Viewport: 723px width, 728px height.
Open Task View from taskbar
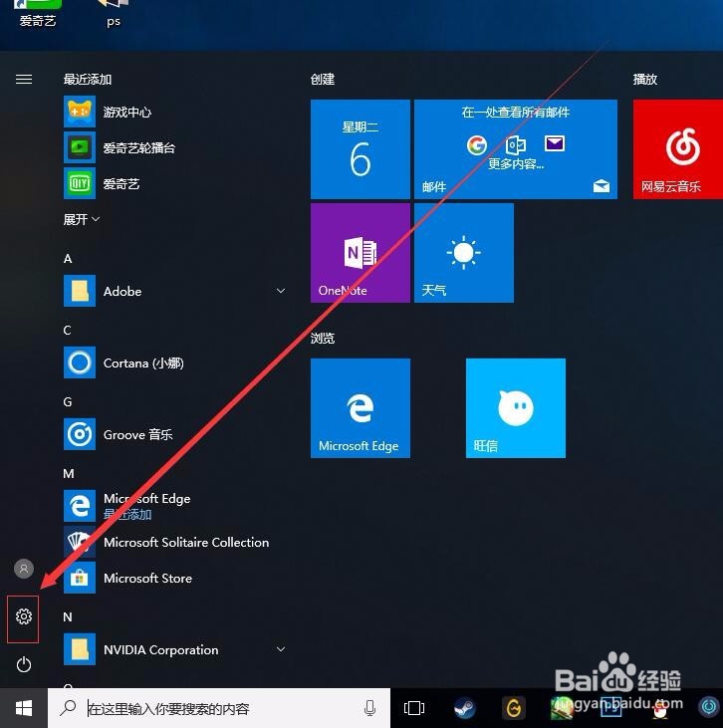coord(414,708)
